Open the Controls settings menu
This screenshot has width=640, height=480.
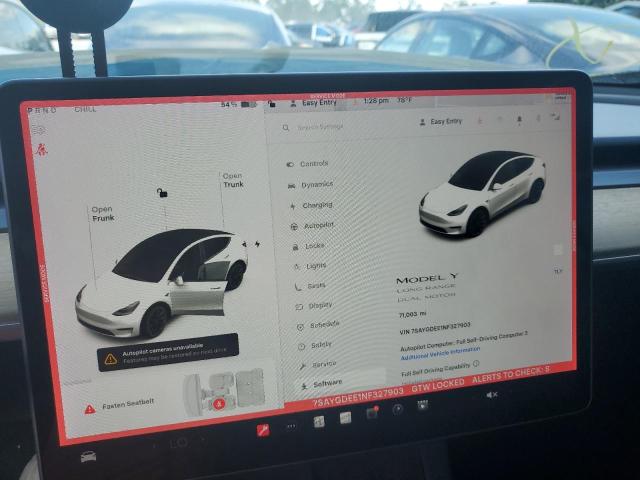(x=308, y=164)
